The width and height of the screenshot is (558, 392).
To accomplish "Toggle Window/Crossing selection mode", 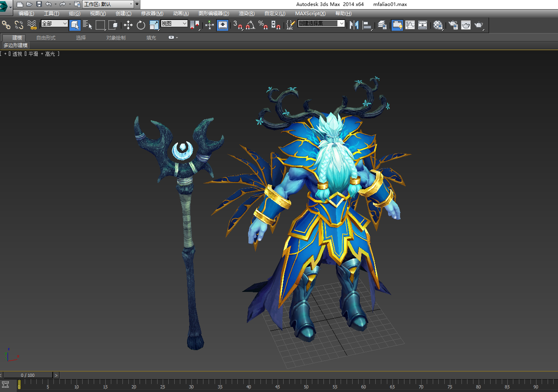I will click(x=113, y=25).
